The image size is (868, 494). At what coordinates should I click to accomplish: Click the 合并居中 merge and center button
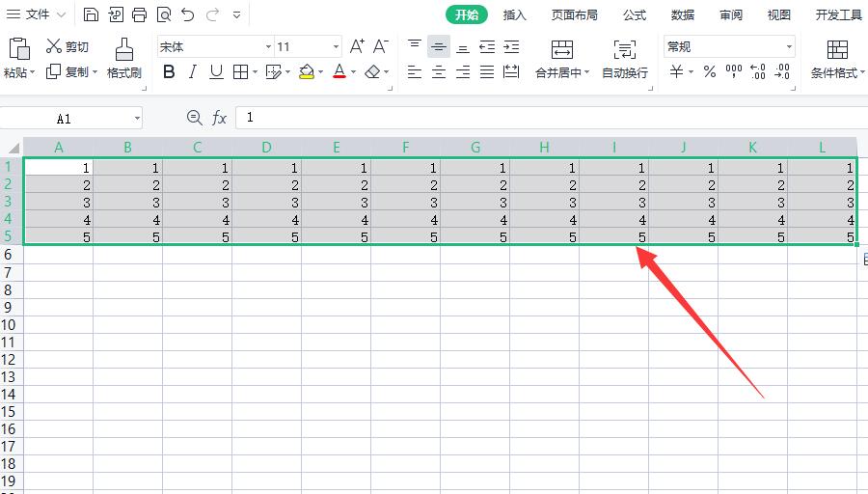click(562, 59)
